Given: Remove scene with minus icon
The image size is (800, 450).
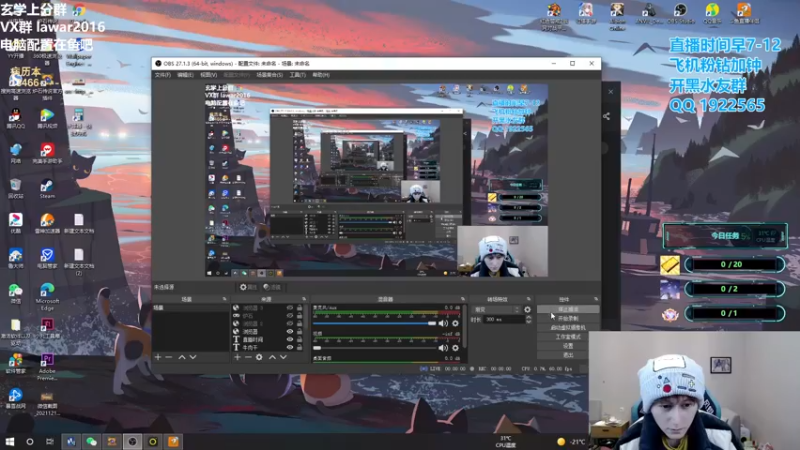Looking at the screenshot, I should coord(169,357).
